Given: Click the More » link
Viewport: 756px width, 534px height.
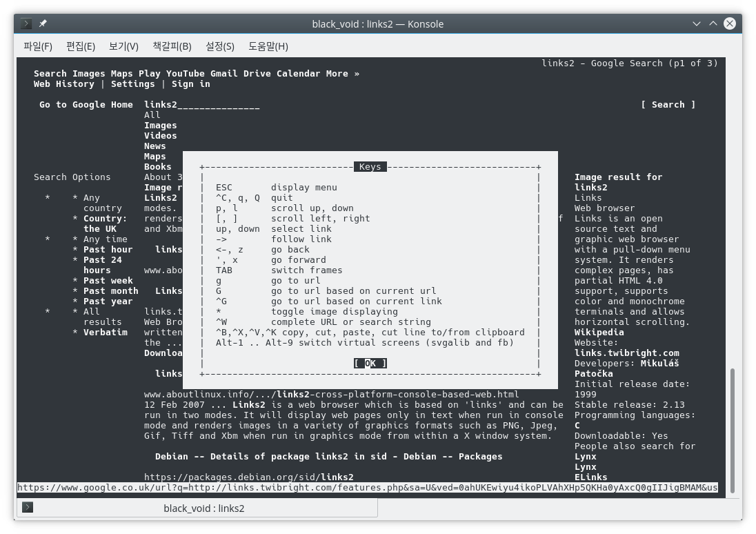Looking at the screenshot, I should [x=342, y=73].
